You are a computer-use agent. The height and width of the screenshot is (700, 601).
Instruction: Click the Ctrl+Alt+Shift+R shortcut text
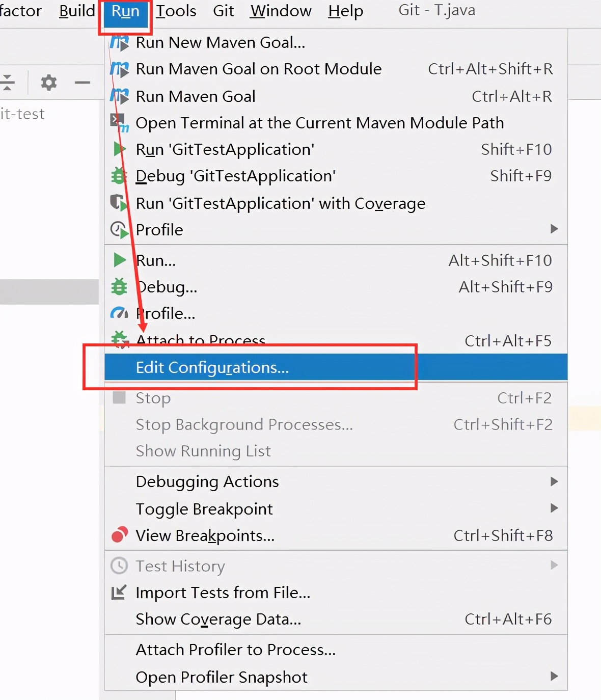pyautogui.click(x=490, y=69)
